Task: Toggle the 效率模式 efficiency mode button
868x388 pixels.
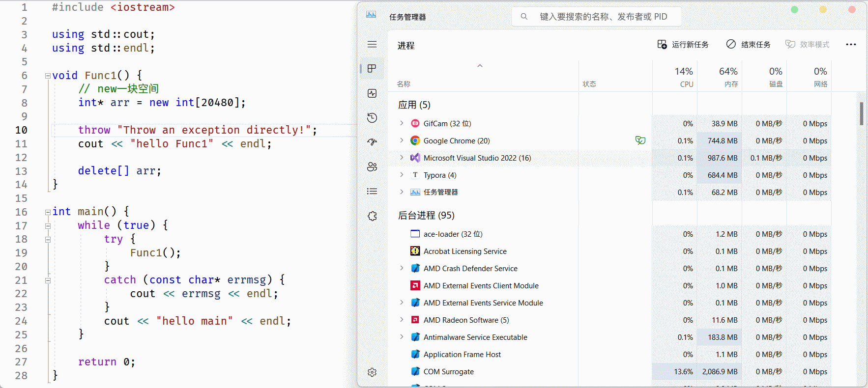Action: (807, 45)
